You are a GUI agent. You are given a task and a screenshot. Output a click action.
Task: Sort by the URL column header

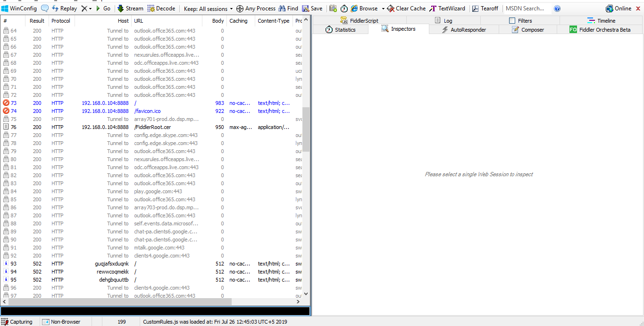pyautogui.click(x=167, y=21)
